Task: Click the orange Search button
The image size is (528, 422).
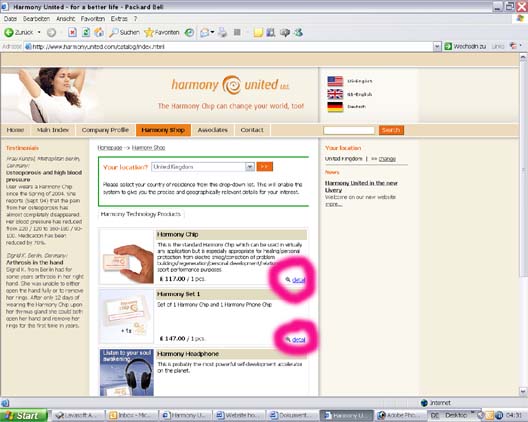Action: (391, 130)
